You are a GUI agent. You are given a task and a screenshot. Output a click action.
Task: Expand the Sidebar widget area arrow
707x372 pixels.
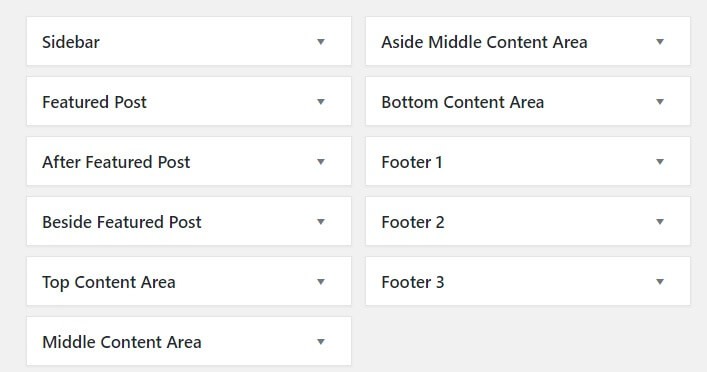click(x=321, y=42)
